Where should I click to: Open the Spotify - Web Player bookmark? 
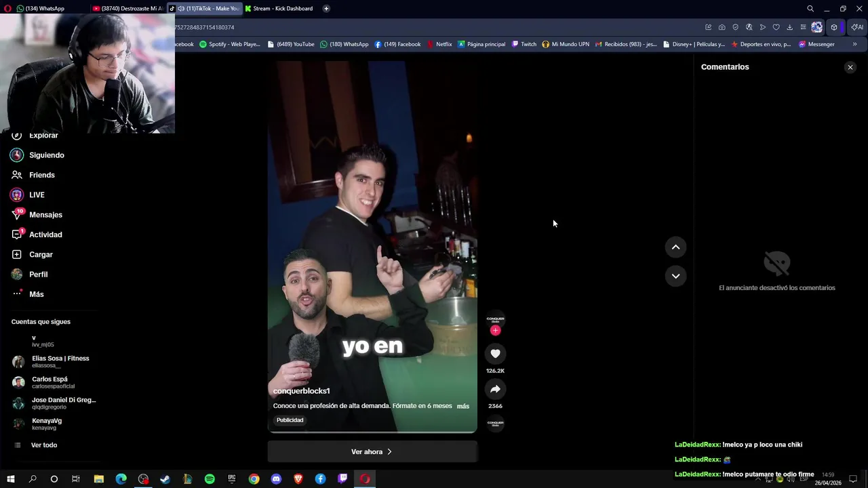230,44
